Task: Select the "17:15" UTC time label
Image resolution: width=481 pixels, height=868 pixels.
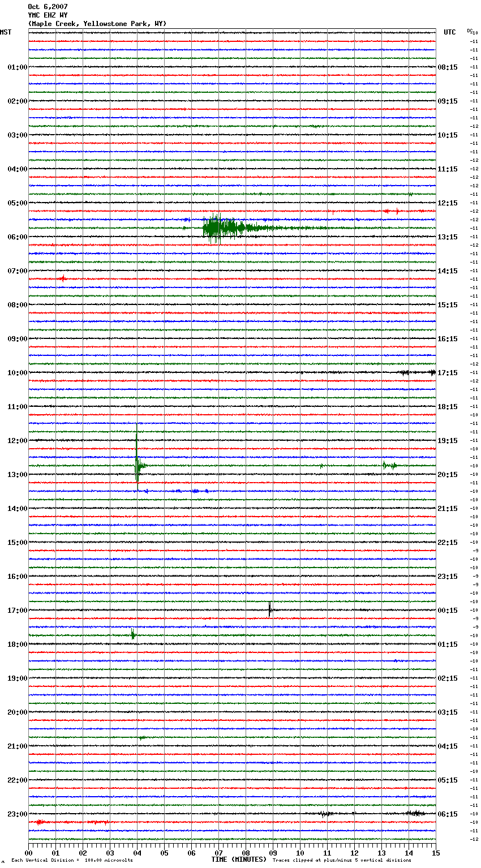Action: (448, 373)
